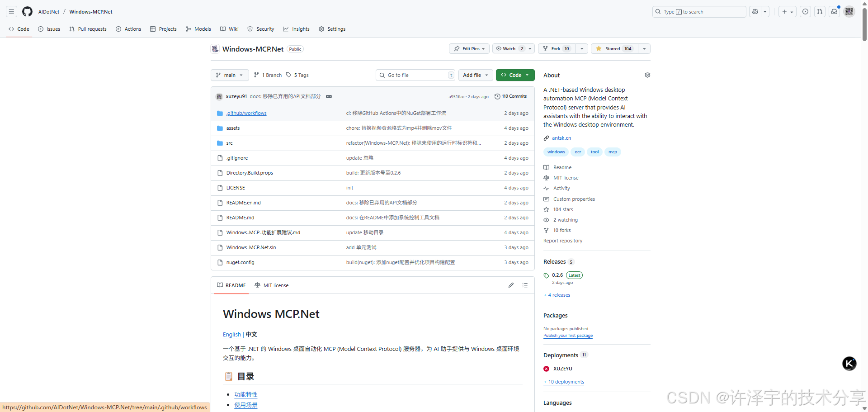The width and height of the screenshot is (868, 412).
Task: Go to the GitHub home logo
Action: tap(28, 12)
